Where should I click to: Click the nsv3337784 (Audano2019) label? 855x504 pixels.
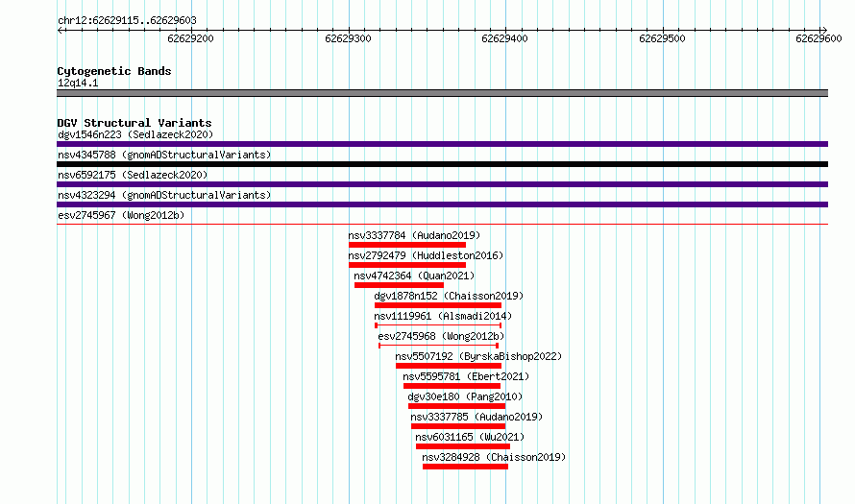click(414, 235)
